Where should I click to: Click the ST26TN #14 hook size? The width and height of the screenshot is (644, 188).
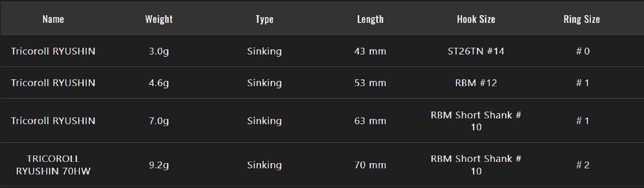point(476,51)
